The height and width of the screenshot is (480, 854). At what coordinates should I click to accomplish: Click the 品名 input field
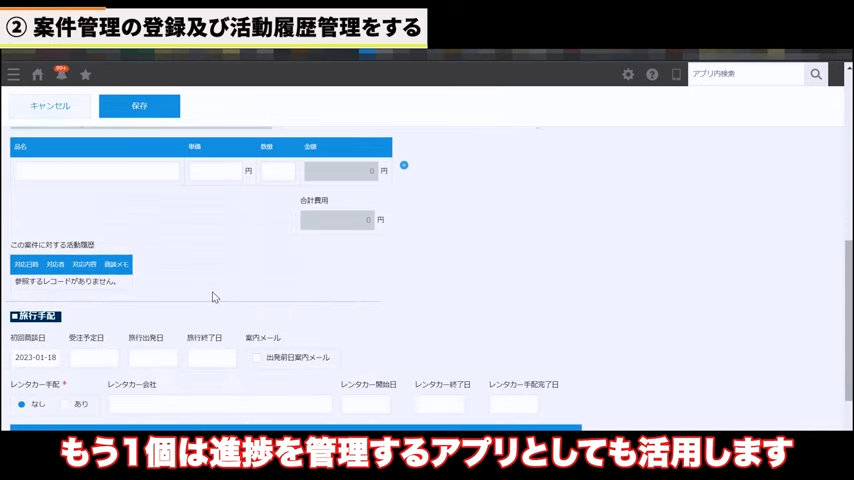point(97,171)
